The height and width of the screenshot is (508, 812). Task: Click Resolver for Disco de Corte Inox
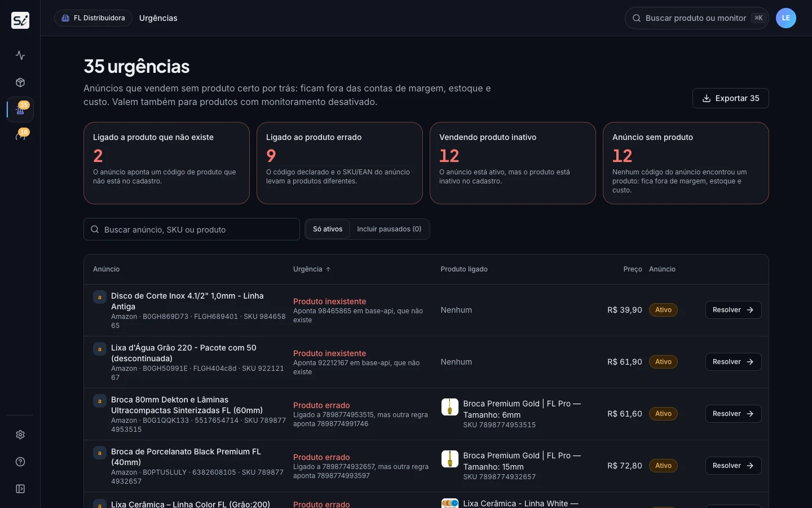[x=733, y=310]
